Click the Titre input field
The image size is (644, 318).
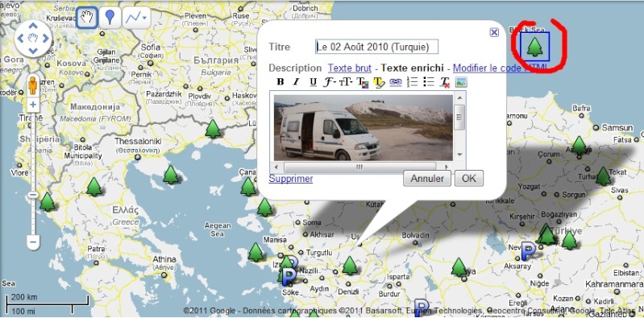click(376, 47)
